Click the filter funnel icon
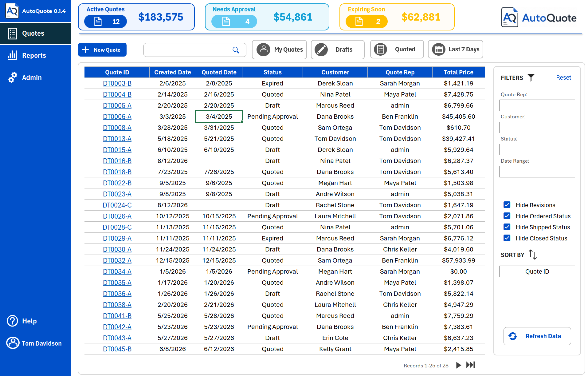588x376 pixels. click(531, 77)
